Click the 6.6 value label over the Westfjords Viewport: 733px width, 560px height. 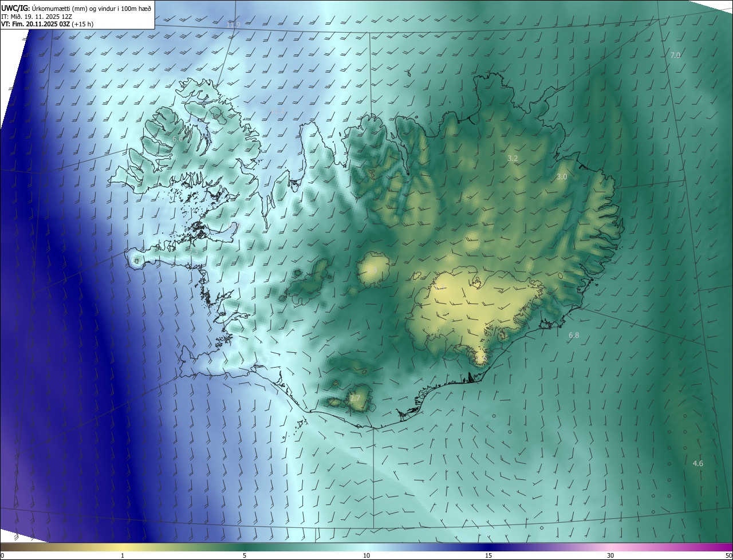178,139
